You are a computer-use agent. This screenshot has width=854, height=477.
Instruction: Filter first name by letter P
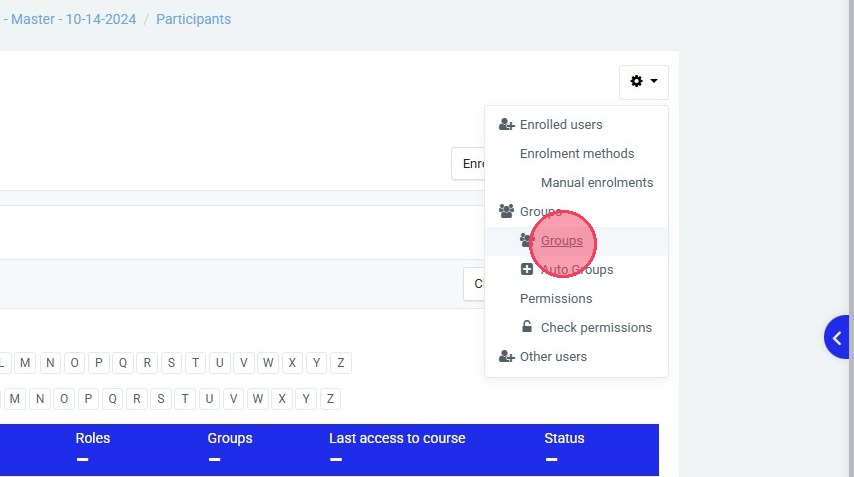(99, 363)
